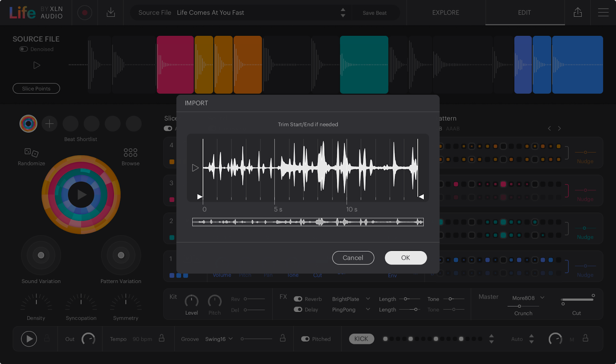Viewport: 616px width, 364px height.
Task: Click the Groove amount slider
Action: pos(257,339)
